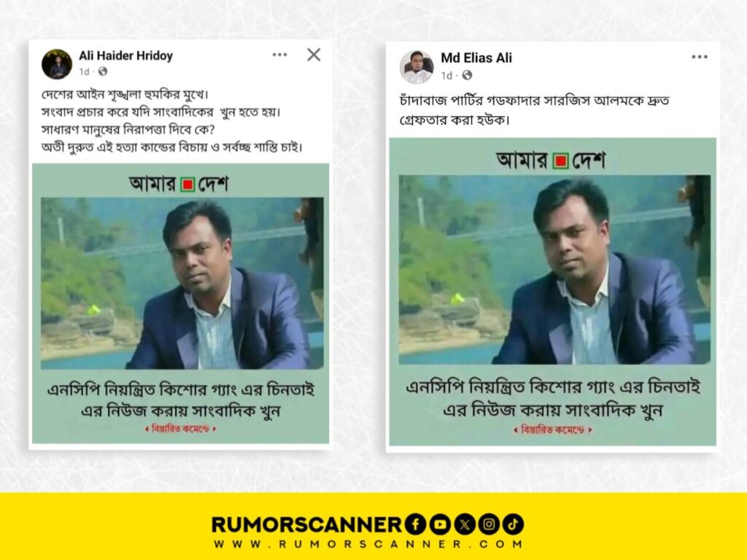Open three-dot menu on Ali Haider Hridoy's post

279,55
